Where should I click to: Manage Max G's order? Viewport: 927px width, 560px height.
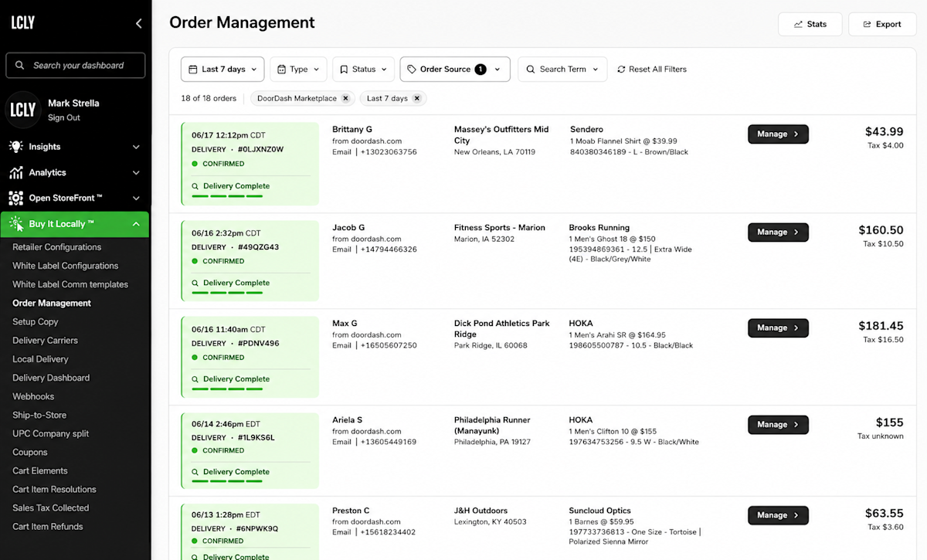coord(778,328)
